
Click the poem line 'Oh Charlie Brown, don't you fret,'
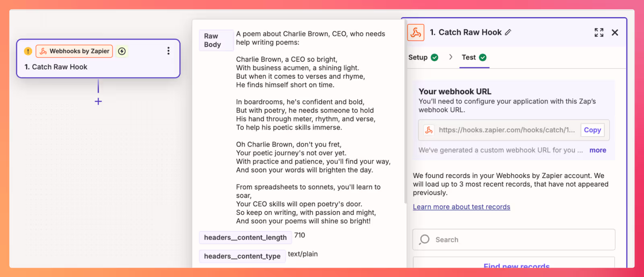tap(289, 145)
